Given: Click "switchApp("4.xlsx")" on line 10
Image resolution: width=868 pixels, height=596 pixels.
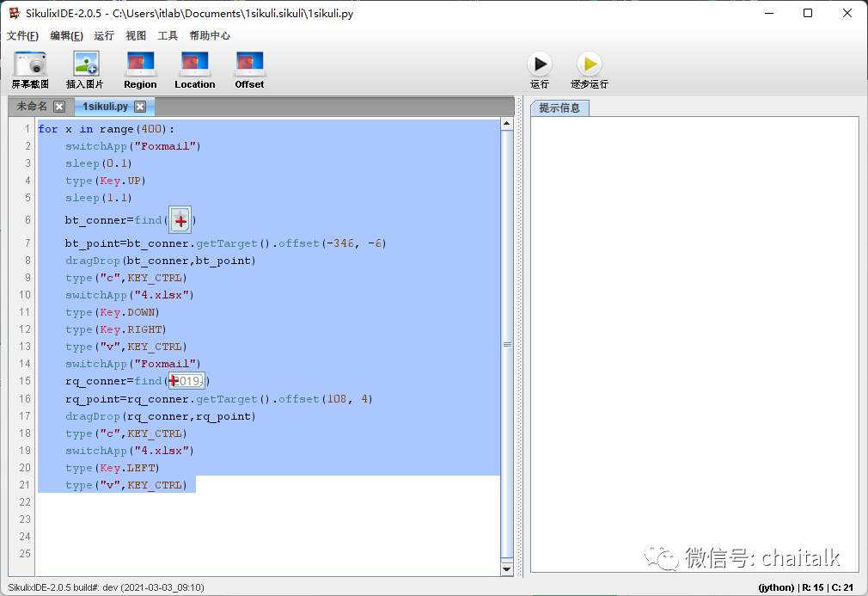Looking at the screenshot, I should point(130,295).
